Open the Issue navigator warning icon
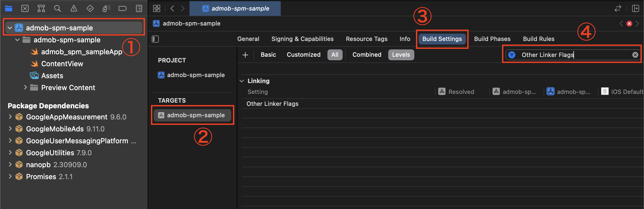The height and width of the screenshot is (209, 644). pyautogui.click(x=74, y=8)
